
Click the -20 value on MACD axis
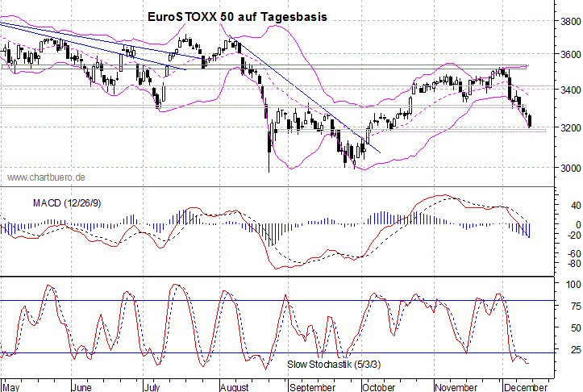tap(573, 235)
